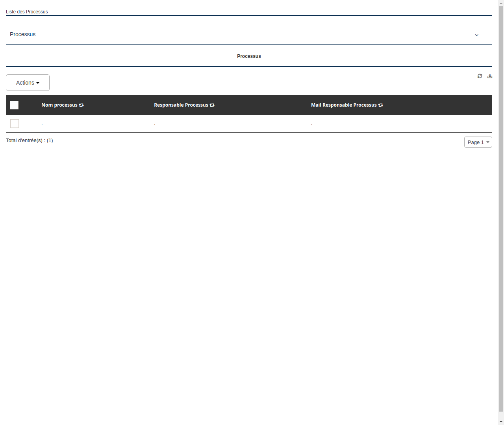Click the Liste des Processus heading
This screenshot has height=425, width=504.
(x=27, y=12)
